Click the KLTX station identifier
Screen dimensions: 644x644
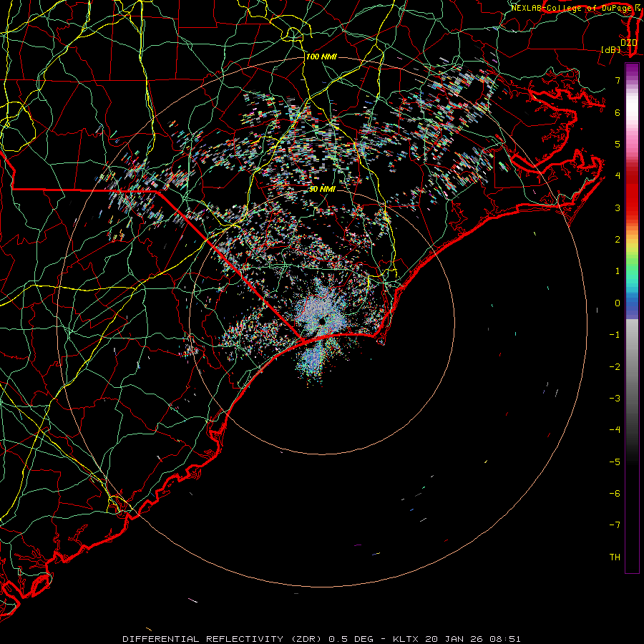click(x=406, y=639)
